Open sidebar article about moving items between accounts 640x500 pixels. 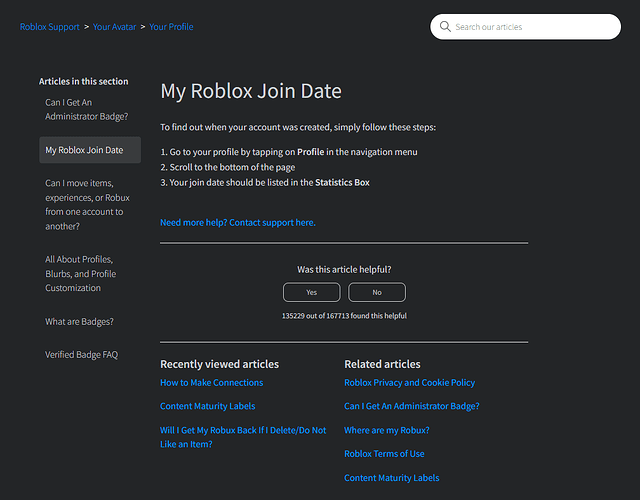87,205
